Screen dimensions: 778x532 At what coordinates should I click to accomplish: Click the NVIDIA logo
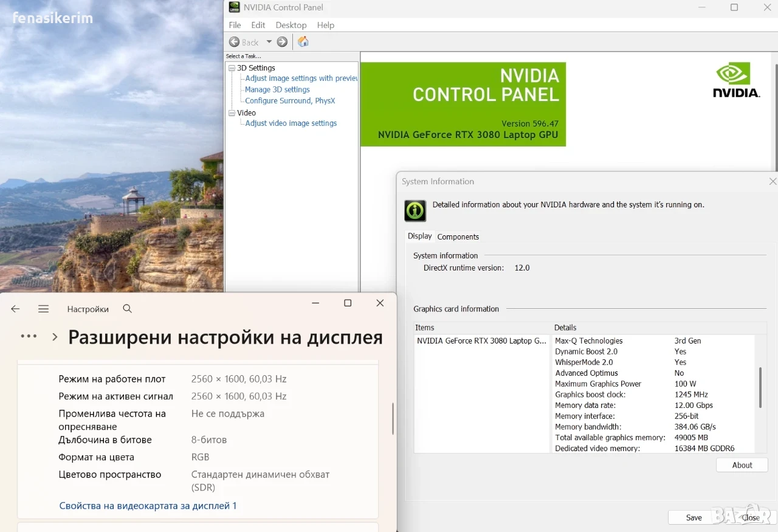pos(736,81)
